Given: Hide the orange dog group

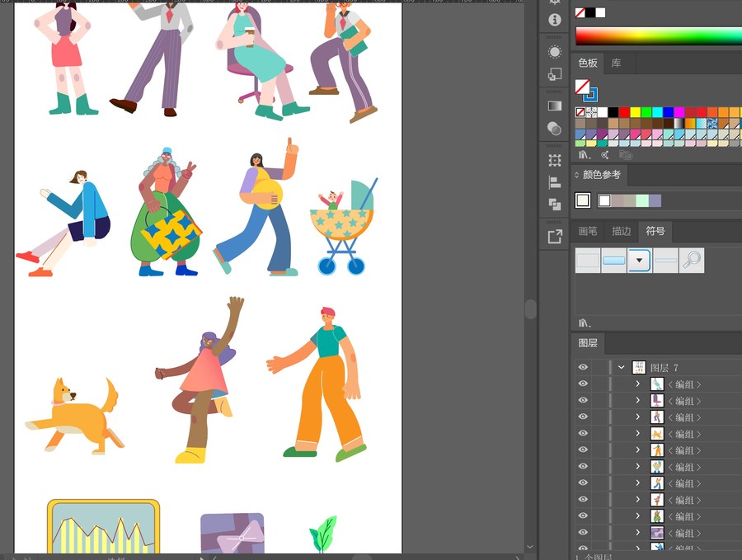Looking at the screenshot, I should point(583,434).
